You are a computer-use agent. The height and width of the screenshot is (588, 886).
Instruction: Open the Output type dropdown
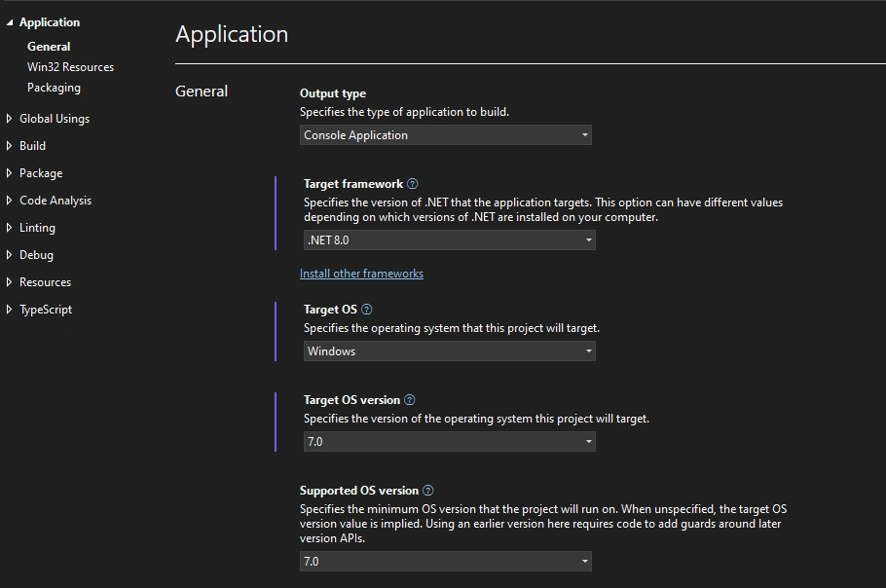pyautogui.click(x=445, y=135)
